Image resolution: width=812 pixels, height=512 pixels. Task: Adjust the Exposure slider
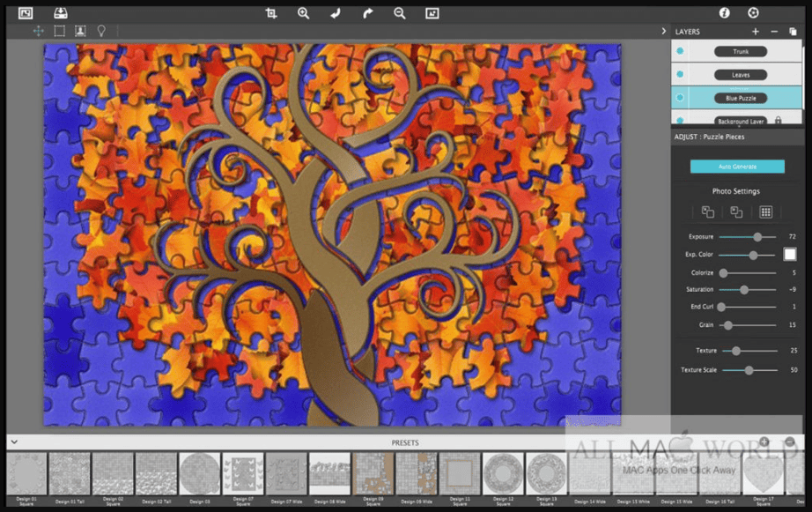point(747,237)
